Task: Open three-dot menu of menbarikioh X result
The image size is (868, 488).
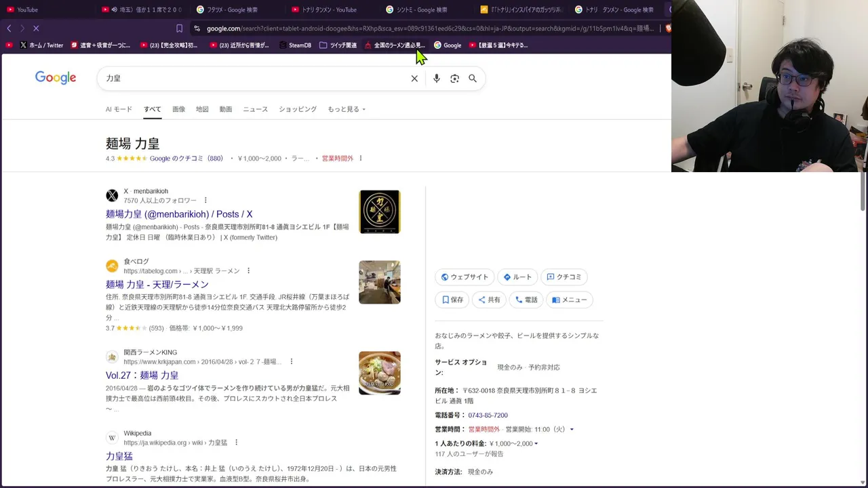Action: coord(205,201)
